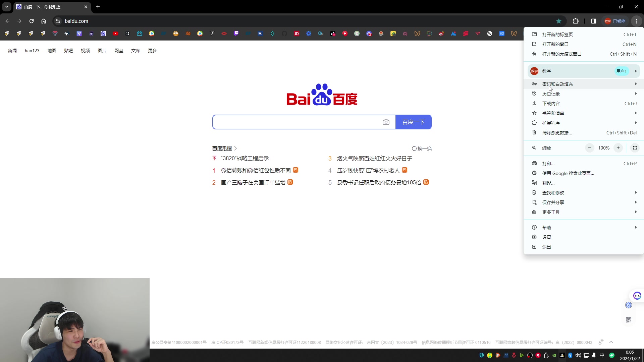Viewport: 644px width, 362px height.
Task: Open the tab search chevron next to tabs
Action: click(6, 7)
